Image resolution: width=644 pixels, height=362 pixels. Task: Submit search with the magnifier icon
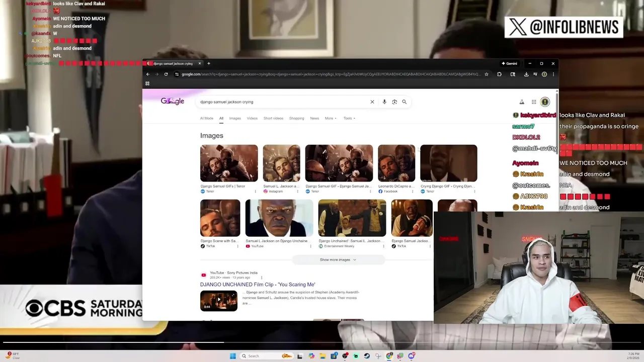point(404,102)
